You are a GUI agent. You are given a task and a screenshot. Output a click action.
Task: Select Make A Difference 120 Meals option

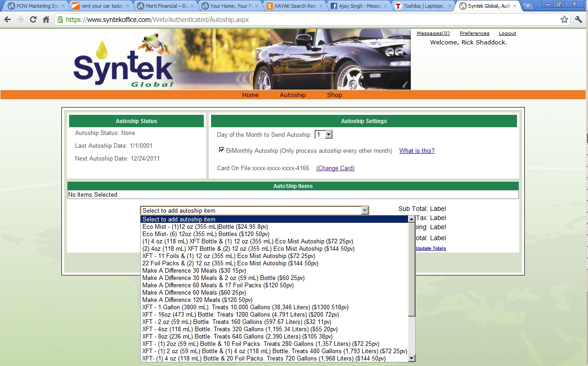pos(274,300)
